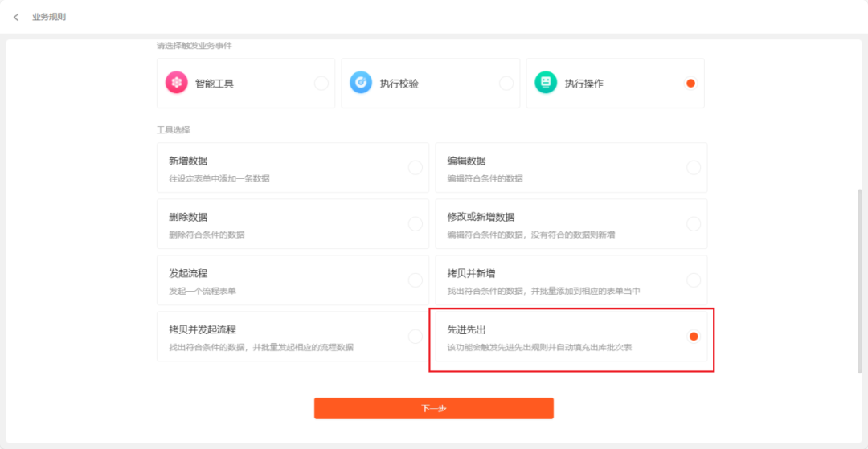Click the 发起流程 title
The height and width of the screenshot is (449, 868).
point(188,274)
